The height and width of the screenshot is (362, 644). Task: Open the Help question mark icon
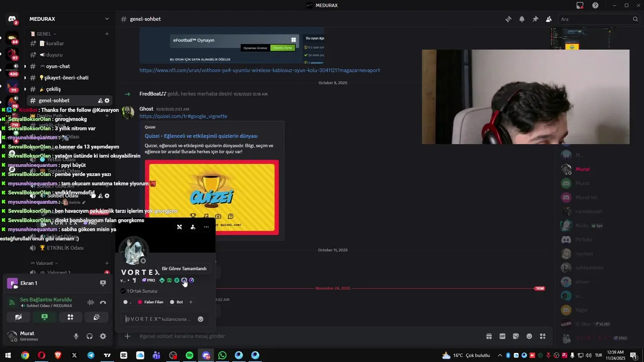[595, 6]
